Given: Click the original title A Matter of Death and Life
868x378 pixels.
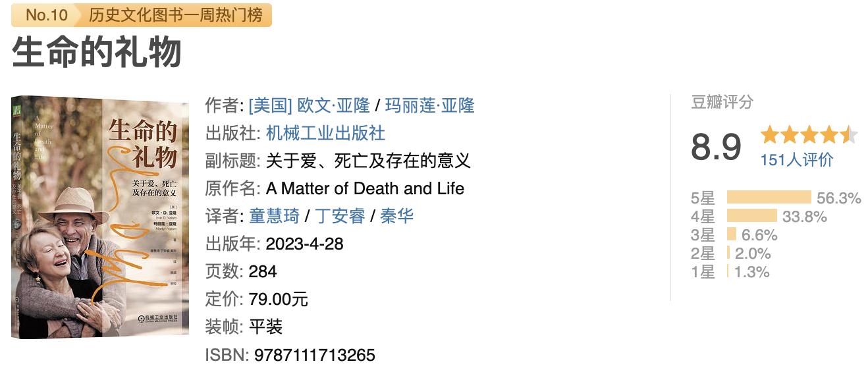Looking at the screenshot, I should pos(365,188).
